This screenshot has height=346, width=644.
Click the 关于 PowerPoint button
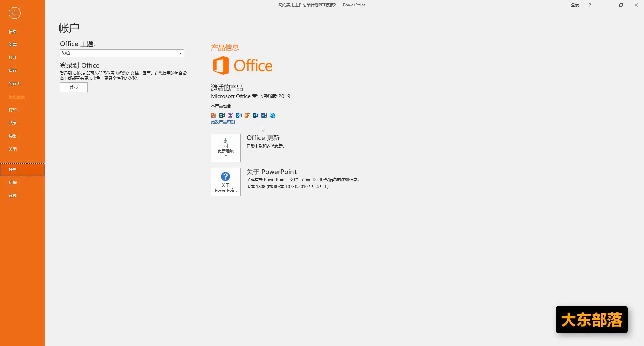pos(226,182)
